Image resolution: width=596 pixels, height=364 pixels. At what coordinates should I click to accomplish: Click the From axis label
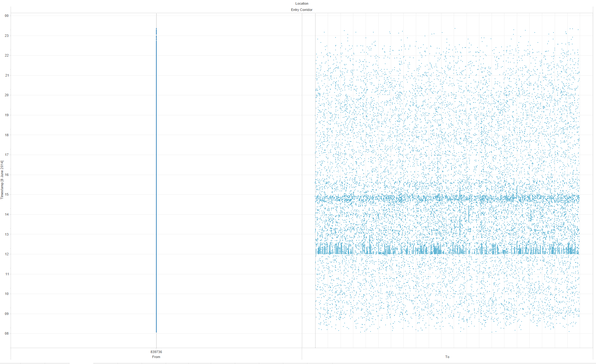click(x=156, y=357)
